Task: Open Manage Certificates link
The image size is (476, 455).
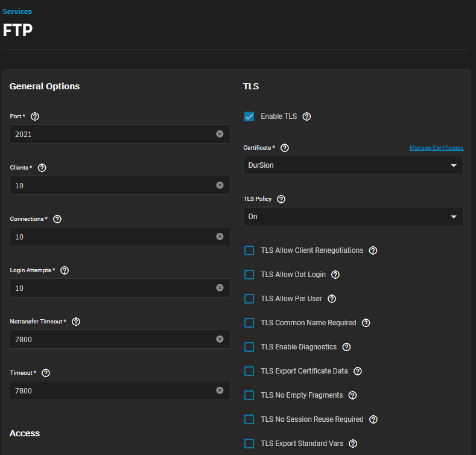Action: point(436,148)
